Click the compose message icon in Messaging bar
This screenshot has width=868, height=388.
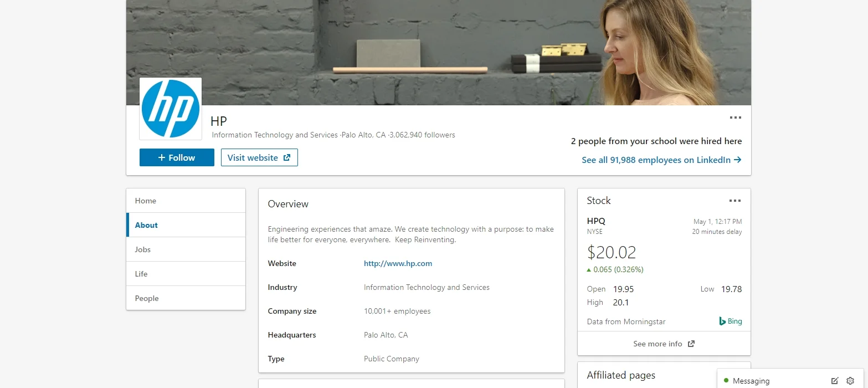835,381
